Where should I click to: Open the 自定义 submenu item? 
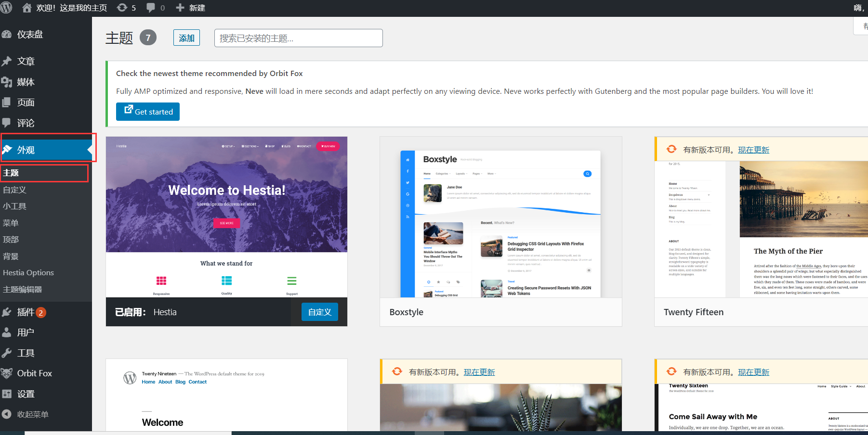point(14,190)
